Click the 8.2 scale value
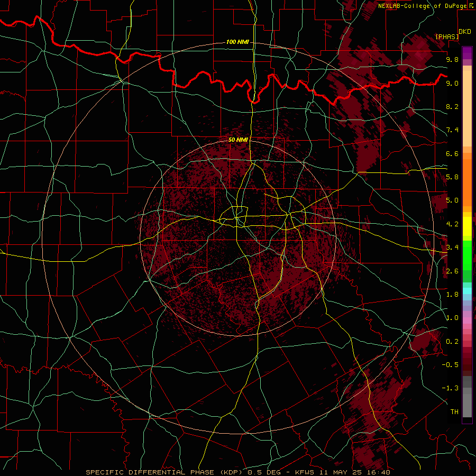The width and height of the screenshot is (476, 476). click(x=452, y=106)
